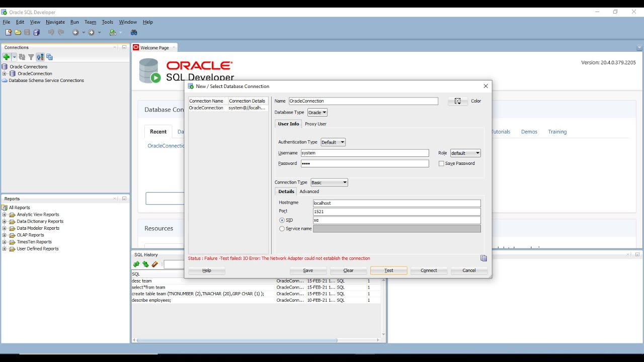Screen dimensions: 644x362
Task: Click the Clear button in dialog
Action: [348, 270]
